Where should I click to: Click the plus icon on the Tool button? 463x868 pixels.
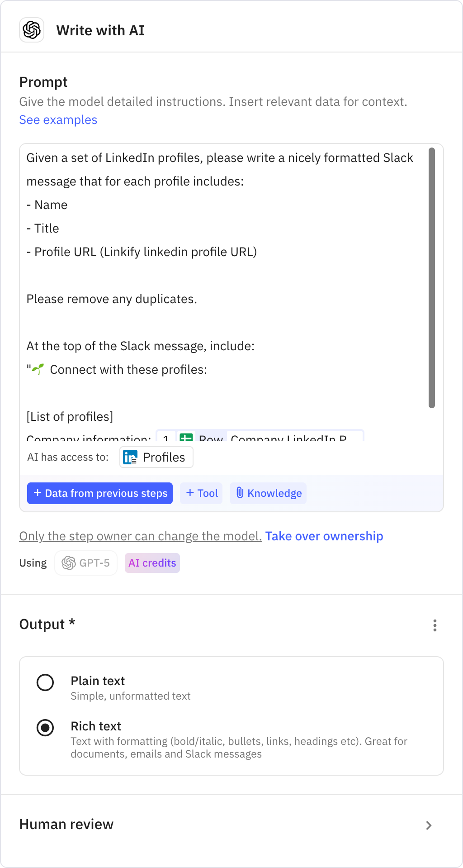[190, 493]
